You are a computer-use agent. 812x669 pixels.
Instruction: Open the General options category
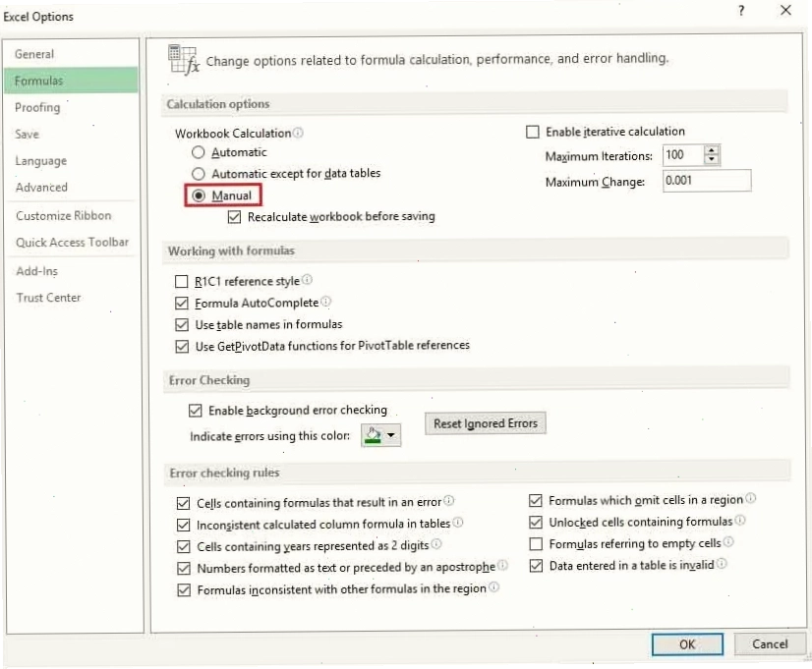pos(72,54)
